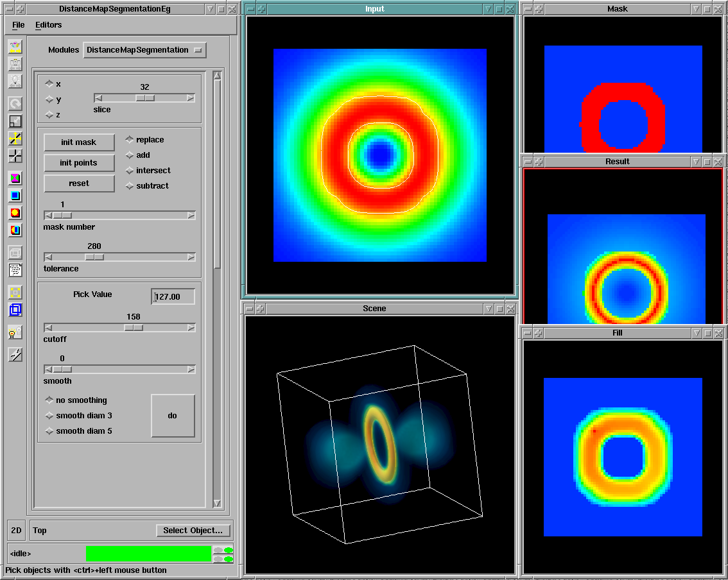
Task: Click the Select Object... button
Action: [x=193, y=531]
